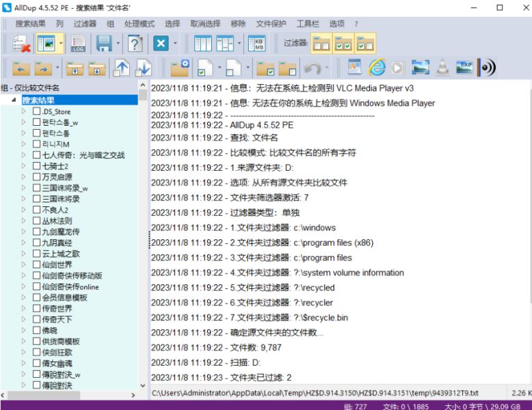Open the 选项 menu
Image resolution: width=532 pixels, height=410 pixels.
point(337,24)
